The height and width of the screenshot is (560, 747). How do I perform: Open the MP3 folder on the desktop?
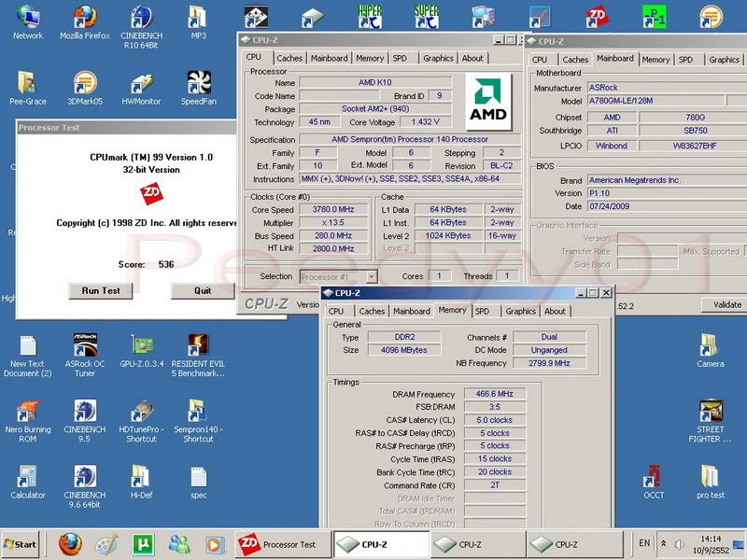pos(198,21)
